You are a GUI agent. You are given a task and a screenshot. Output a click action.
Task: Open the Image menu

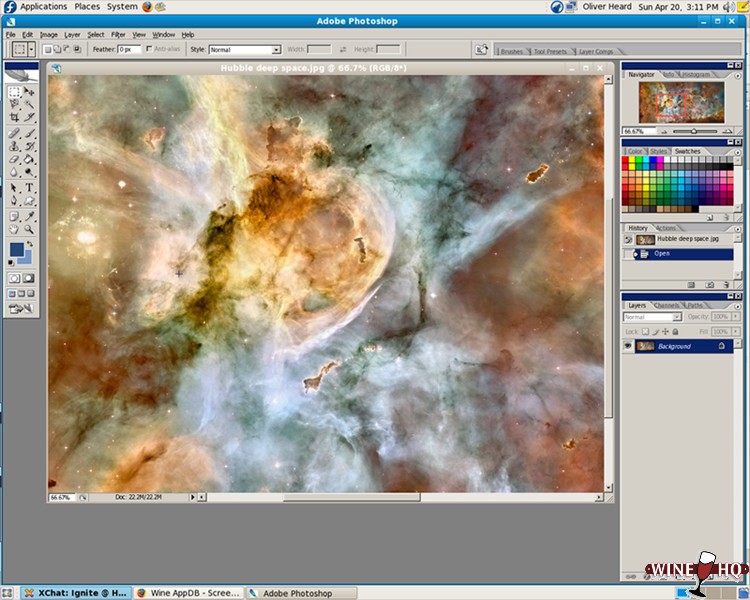48,34
